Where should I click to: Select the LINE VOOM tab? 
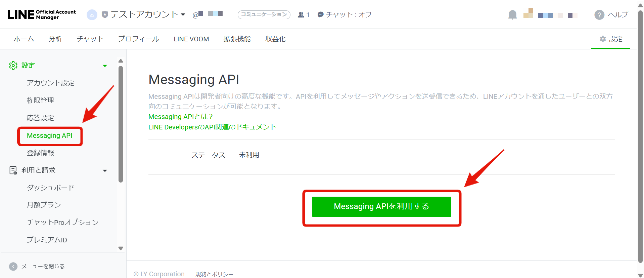point(191,39)
